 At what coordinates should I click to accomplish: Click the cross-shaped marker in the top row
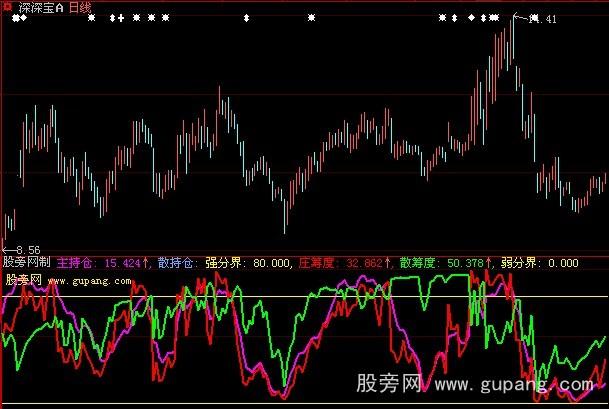coord(121,18)
